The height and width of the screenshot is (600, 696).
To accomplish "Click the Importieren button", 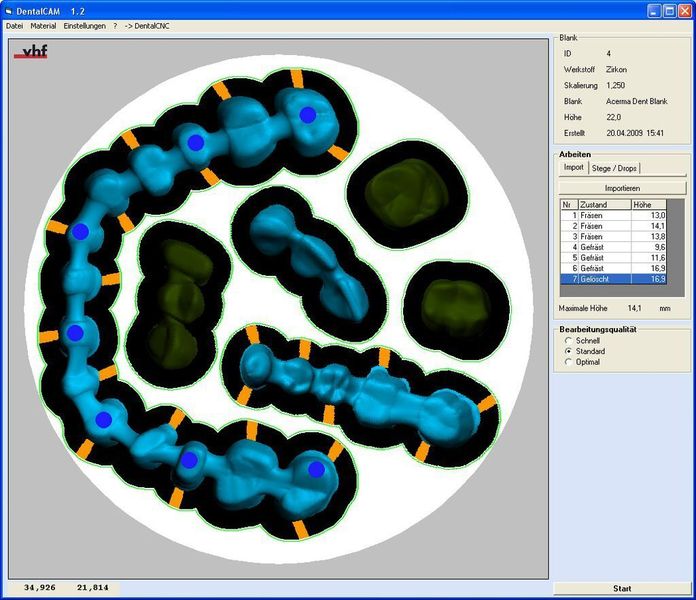I will (x=622, y=188).
